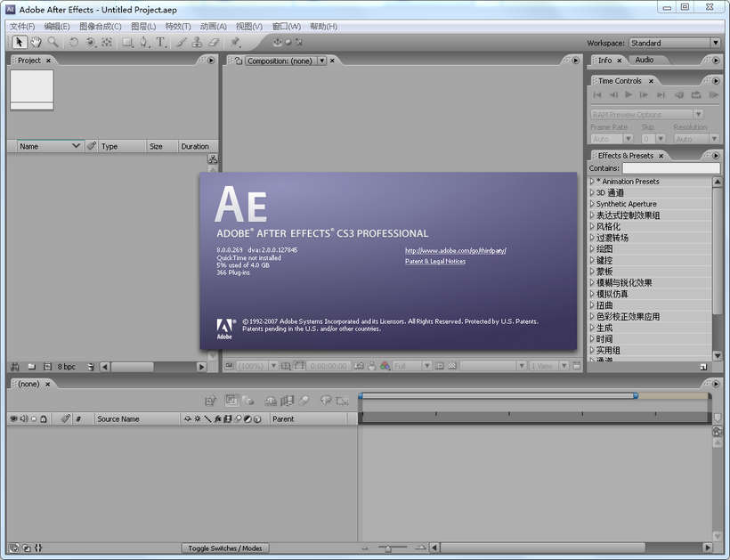Open the Patent & Legal Notices link
The width and height of the screenshot is (730, 560).
(435, 262)
